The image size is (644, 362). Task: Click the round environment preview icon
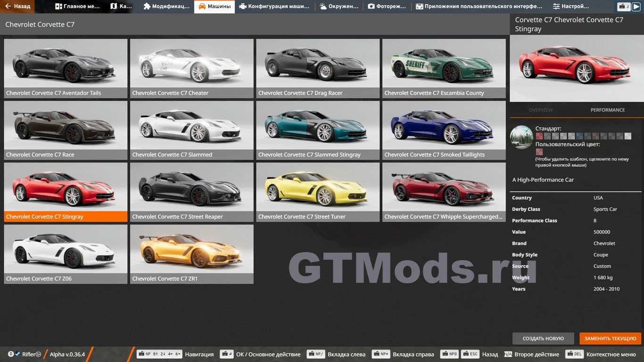[x=521, y=137]
